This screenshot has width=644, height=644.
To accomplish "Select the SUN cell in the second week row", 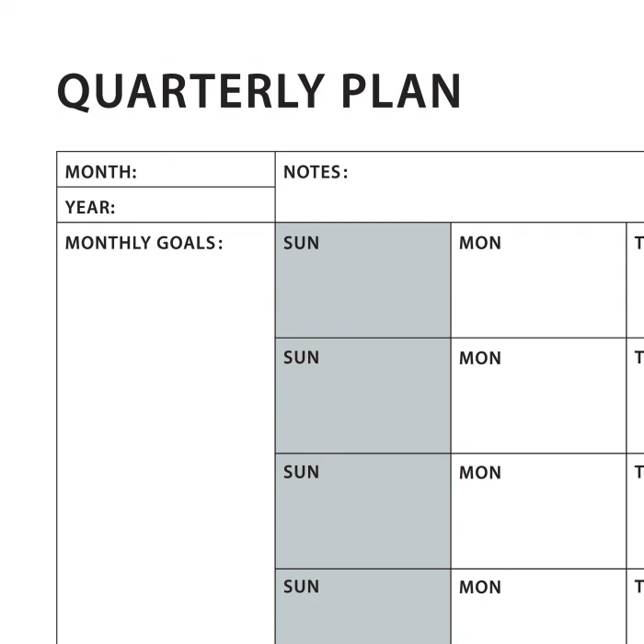I will tap(362, 396).
